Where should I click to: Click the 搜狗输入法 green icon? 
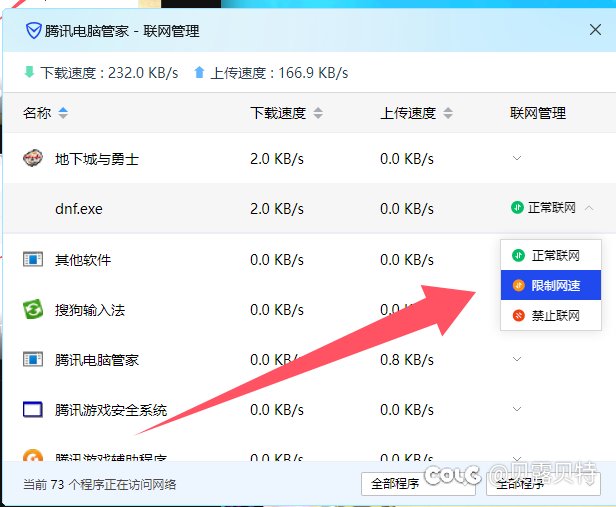tap(33, 309)
